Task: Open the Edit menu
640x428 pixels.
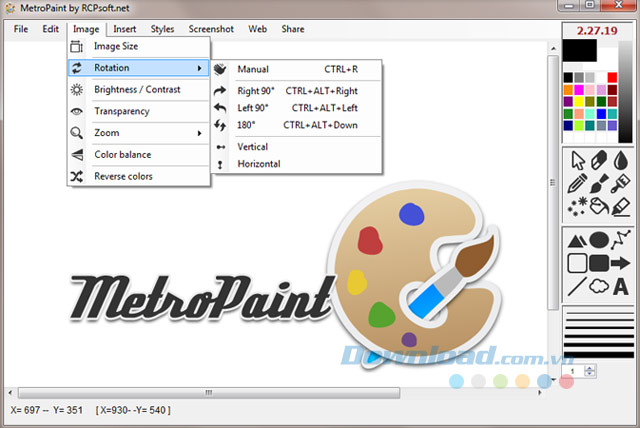Action: tap(51, 29)
